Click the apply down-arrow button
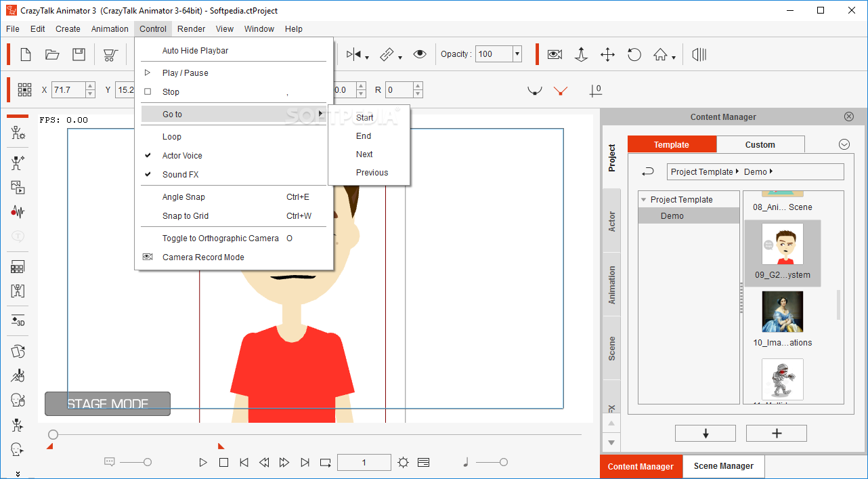Screen dimensions: 868x479 click(x=706, y=434)
